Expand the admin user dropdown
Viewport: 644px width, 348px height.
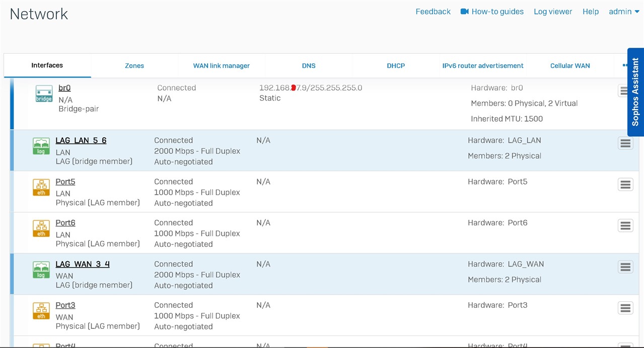point(624,12)
